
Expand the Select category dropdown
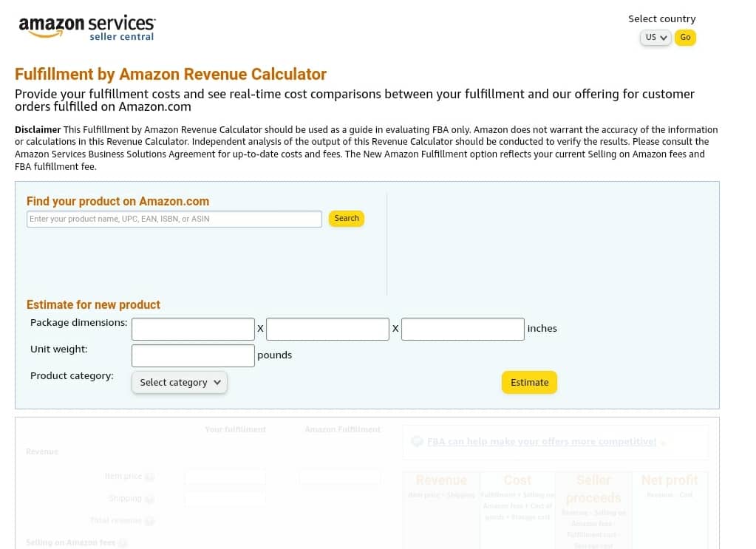(180, 382)
